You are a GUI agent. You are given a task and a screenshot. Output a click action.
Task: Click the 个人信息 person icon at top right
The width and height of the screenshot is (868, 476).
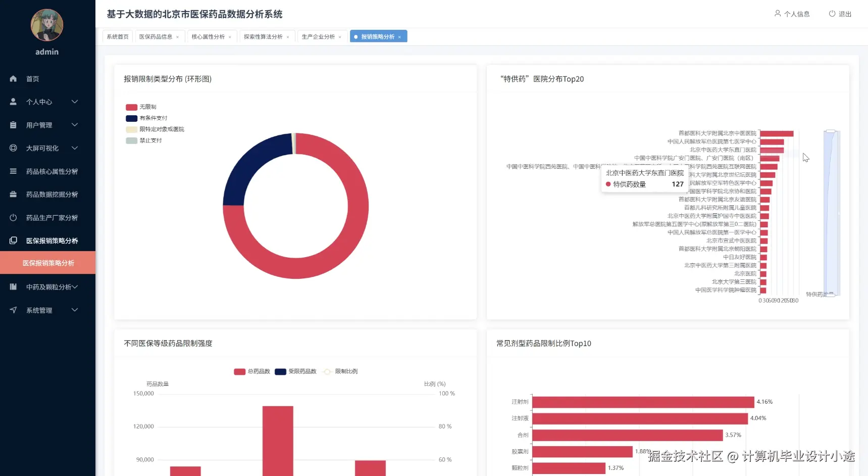tap(777, 14)
